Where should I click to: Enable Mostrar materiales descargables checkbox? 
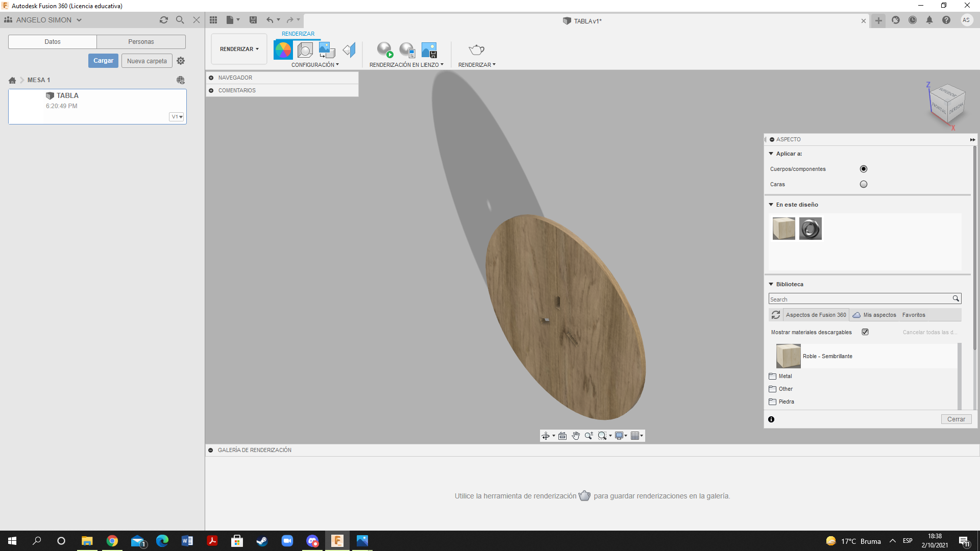(x=866, y=332)
